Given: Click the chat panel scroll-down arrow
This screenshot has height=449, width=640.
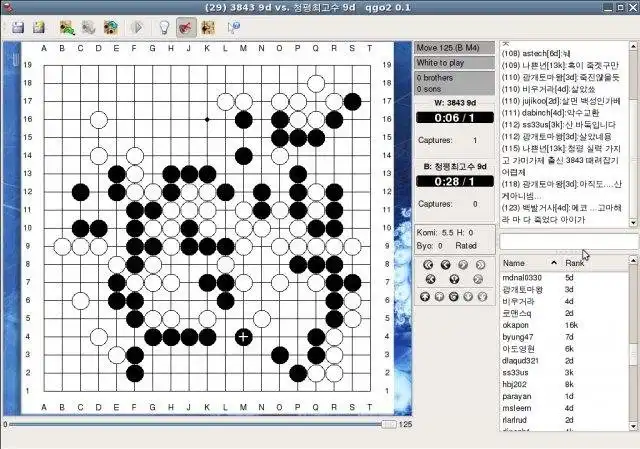Looking at the screenshot, I should tap(633, 222).
